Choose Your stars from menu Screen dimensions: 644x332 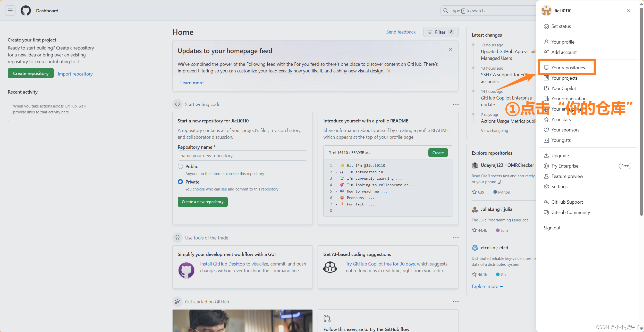[561, 119]
